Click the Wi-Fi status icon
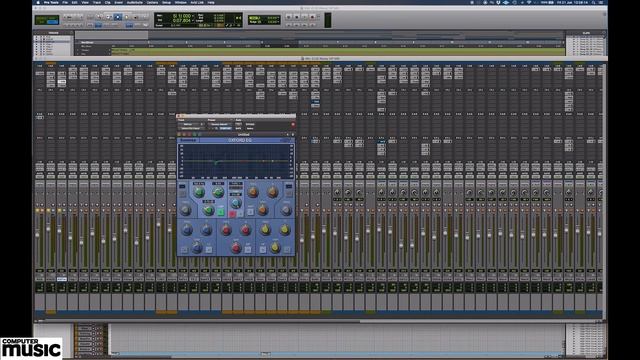This screenshot has height=360, width=640. [529, 2]
